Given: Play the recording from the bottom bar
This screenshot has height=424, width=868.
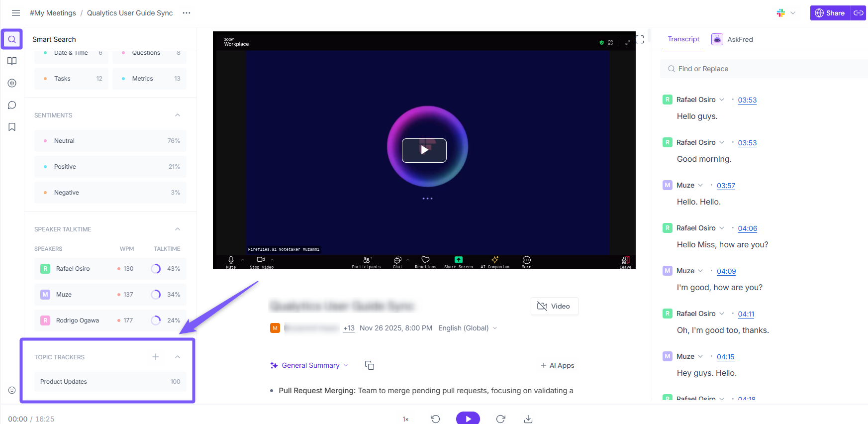Looking at the screenshot, I should tap(468, 419).
